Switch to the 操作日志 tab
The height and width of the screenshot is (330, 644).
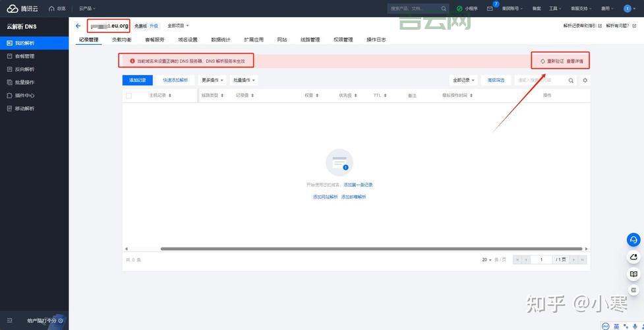point(376,40)
